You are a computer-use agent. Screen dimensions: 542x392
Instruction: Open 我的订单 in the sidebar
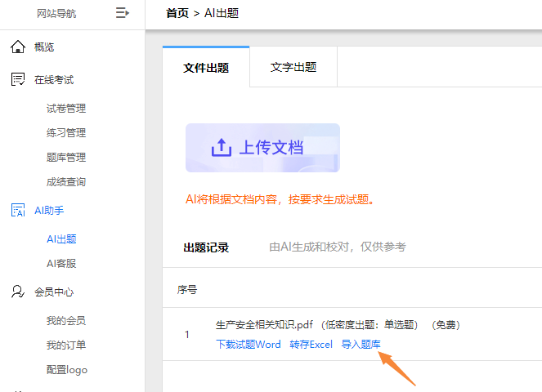(66, 345)
